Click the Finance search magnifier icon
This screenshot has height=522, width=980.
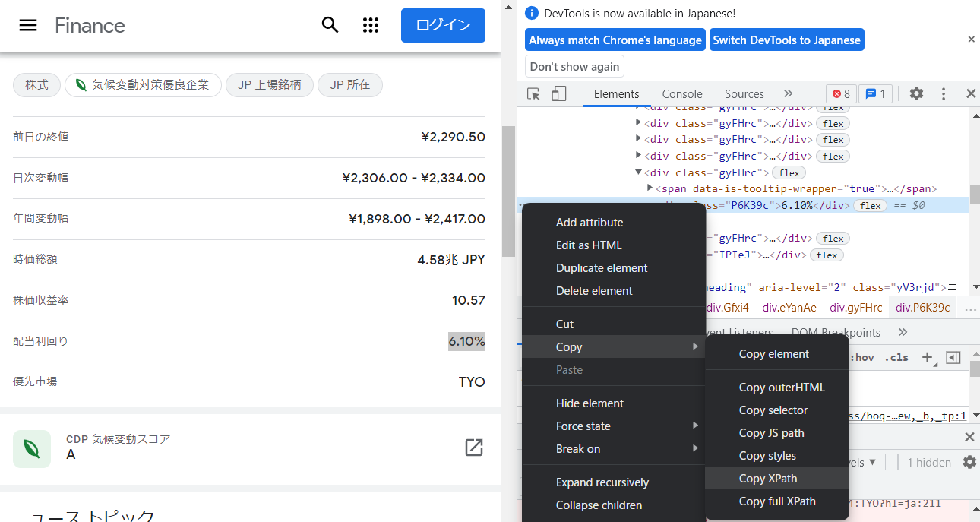330,25
